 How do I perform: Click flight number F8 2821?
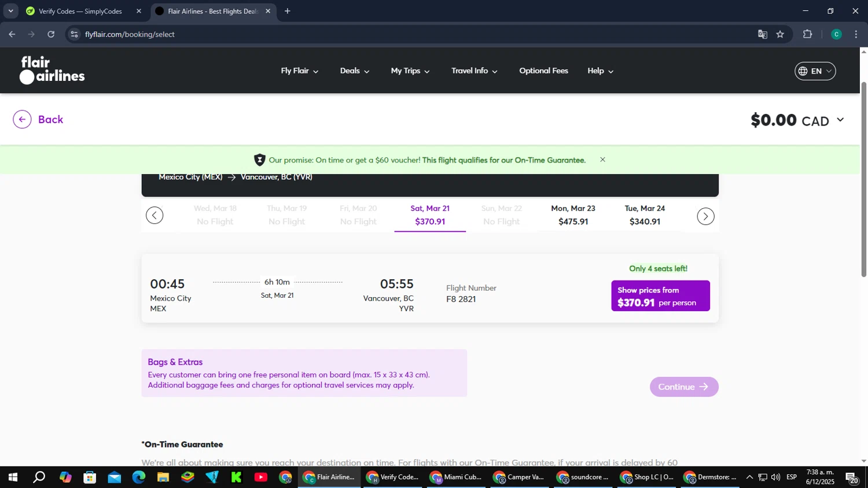tap(461, 300)
